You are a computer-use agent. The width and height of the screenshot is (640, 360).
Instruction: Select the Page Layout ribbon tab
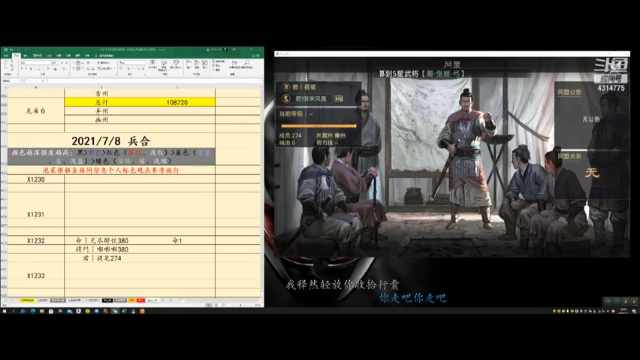(x=38, y=56)
